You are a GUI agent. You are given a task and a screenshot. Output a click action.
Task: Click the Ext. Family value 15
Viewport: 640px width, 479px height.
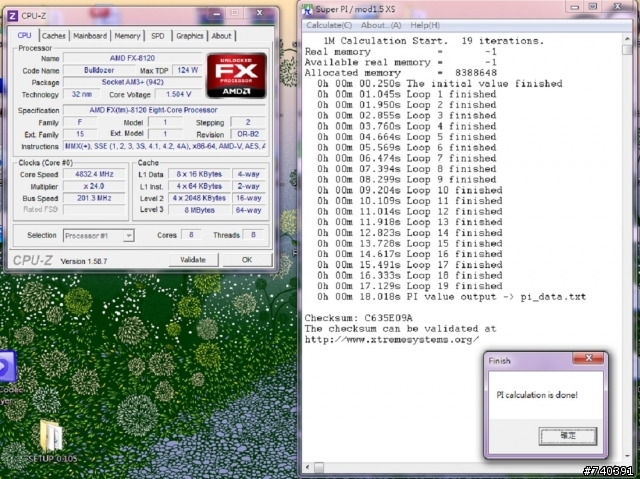[x=80, y=134]
